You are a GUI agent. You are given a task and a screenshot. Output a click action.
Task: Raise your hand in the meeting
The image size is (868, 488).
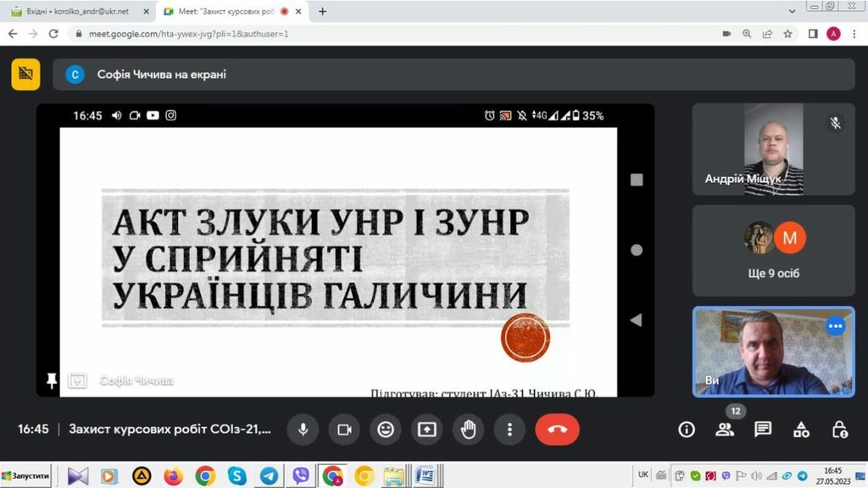point(468,430)
